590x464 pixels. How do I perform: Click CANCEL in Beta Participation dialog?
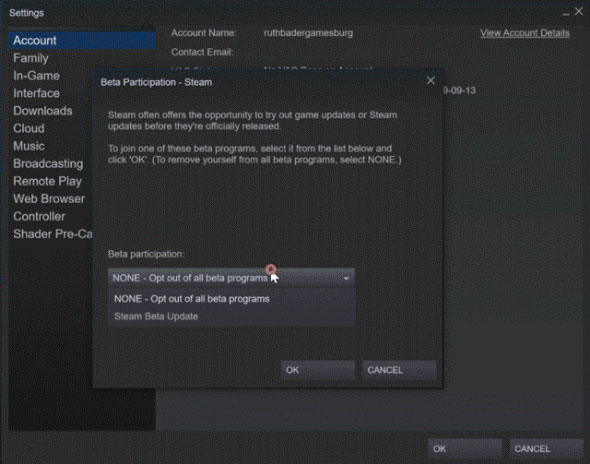tap(399, 370)
